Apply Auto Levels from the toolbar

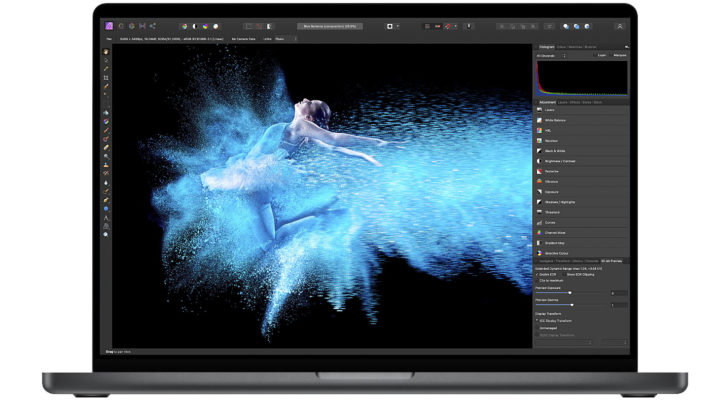pos(184,27)
